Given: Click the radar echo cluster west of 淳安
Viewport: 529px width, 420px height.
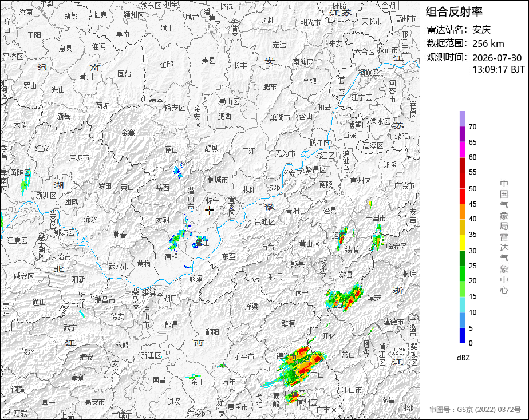Looking at the screenshot, I should point(345,298).
